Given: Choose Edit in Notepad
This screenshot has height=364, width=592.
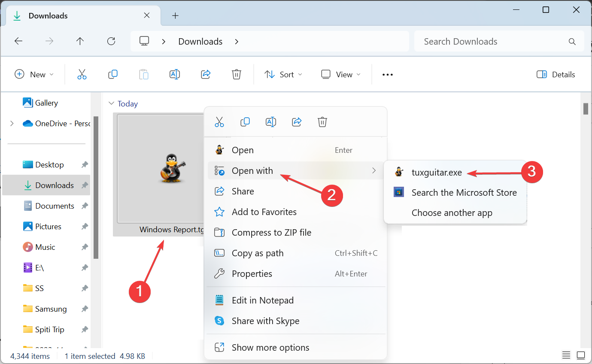Looking at the screenshot, I should point(296,300).
